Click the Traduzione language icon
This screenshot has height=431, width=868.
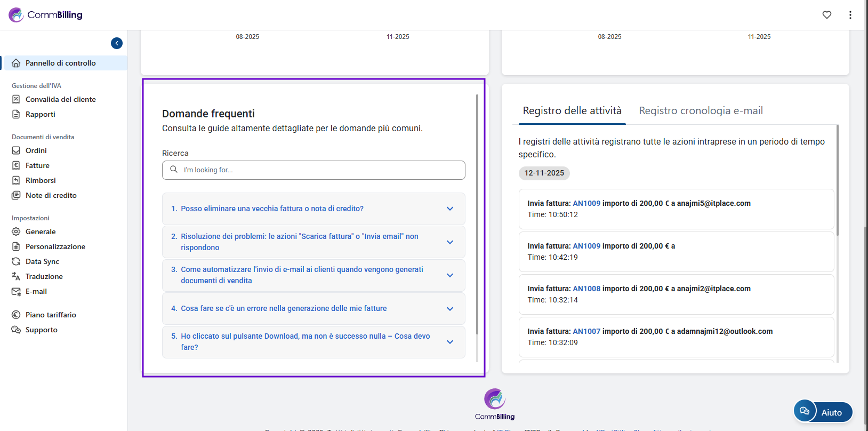(x=16, y=276)
